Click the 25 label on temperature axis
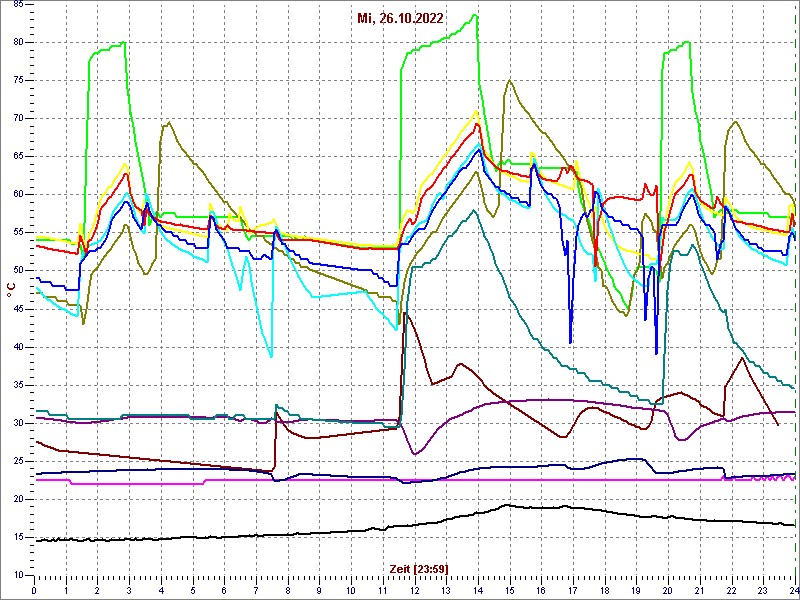This screenshot has width=800, height=600. (17, 461)
